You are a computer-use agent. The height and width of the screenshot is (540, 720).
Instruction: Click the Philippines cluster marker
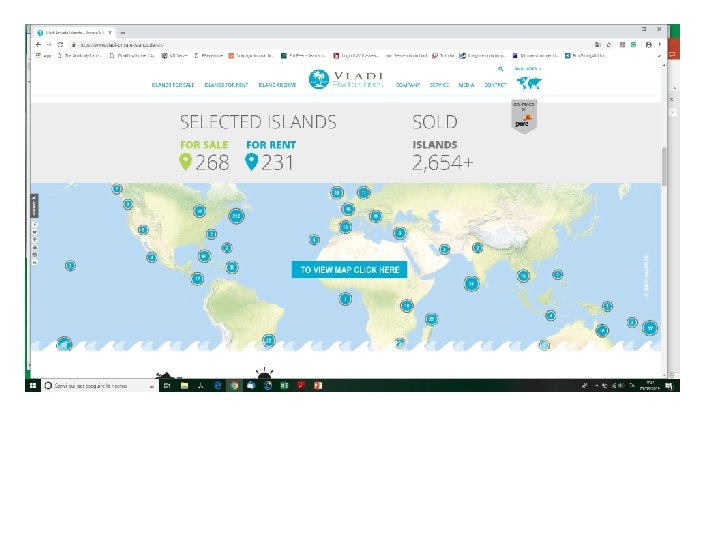click(557, 275)
